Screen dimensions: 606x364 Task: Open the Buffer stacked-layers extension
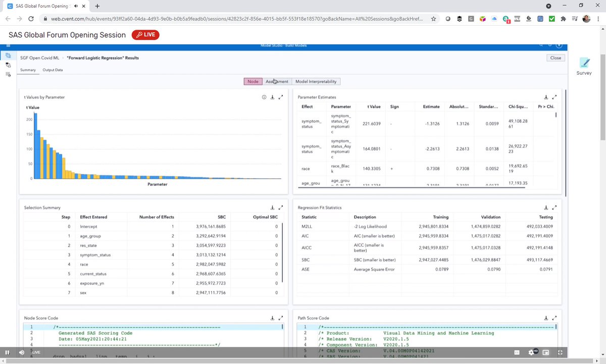click(460, 19)
